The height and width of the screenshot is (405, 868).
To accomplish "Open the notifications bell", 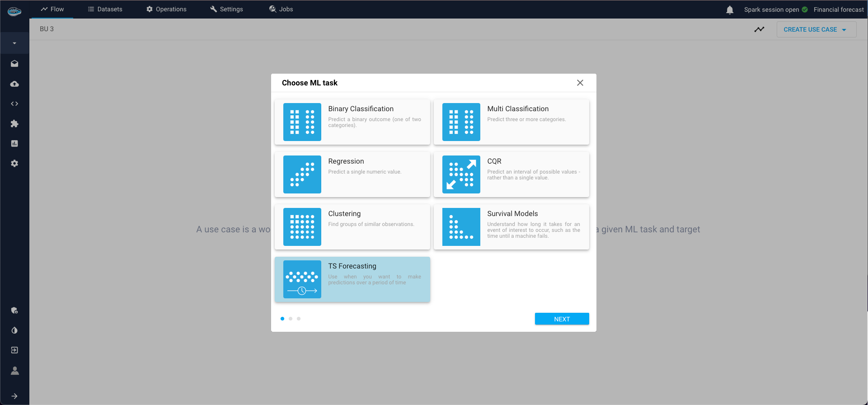I will pyautogui.click(x=729, y=10).
